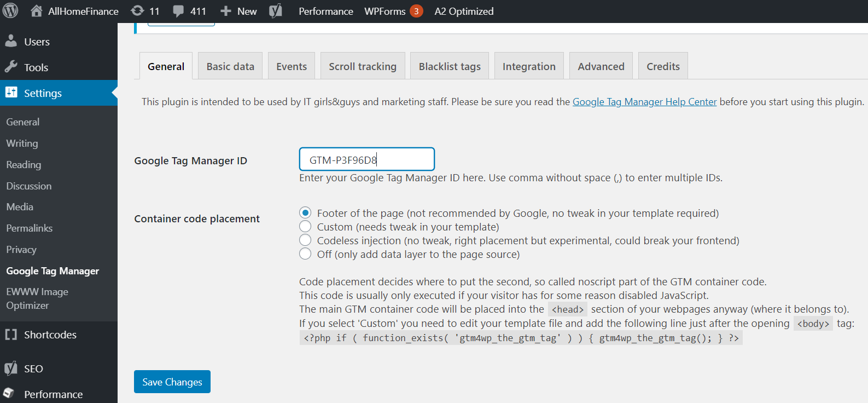Switch to Scroll tracking tab
868x403 pixels.
click(363, 66)
